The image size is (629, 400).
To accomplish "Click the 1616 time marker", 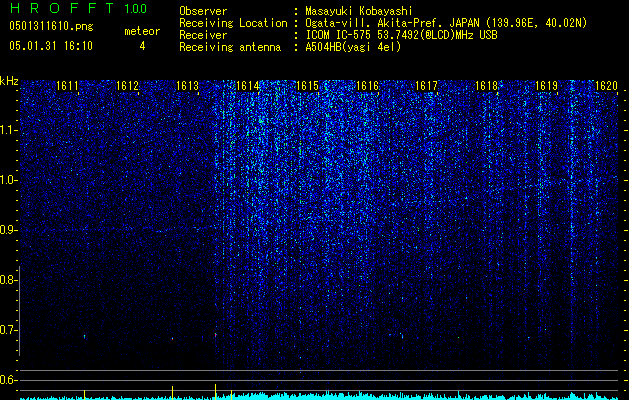I will [x=367, y=86].
